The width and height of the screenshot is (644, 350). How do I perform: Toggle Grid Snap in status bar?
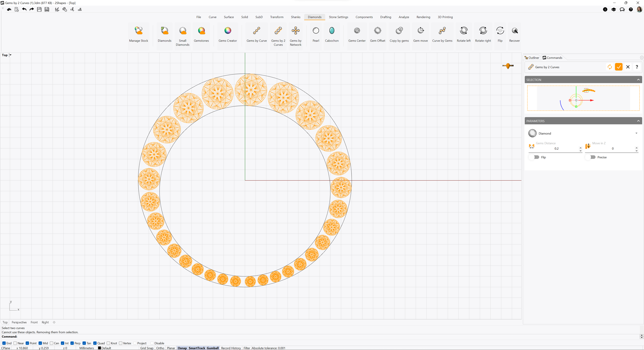click(146, 348)
